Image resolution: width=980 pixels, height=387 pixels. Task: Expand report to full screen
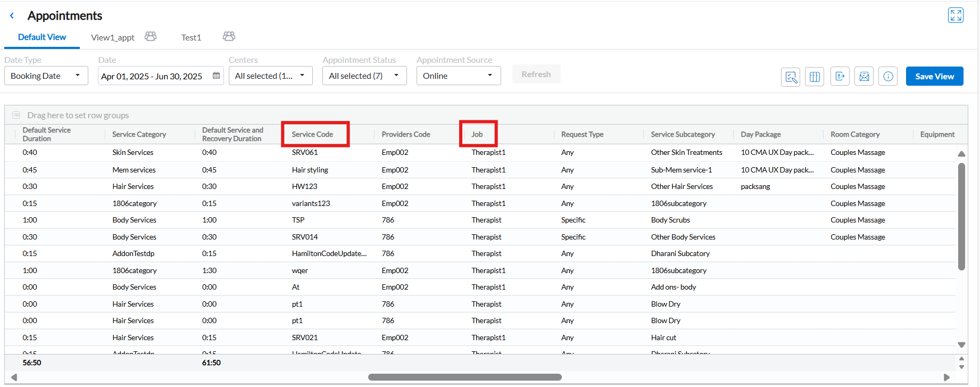click(x=956, y=15)
